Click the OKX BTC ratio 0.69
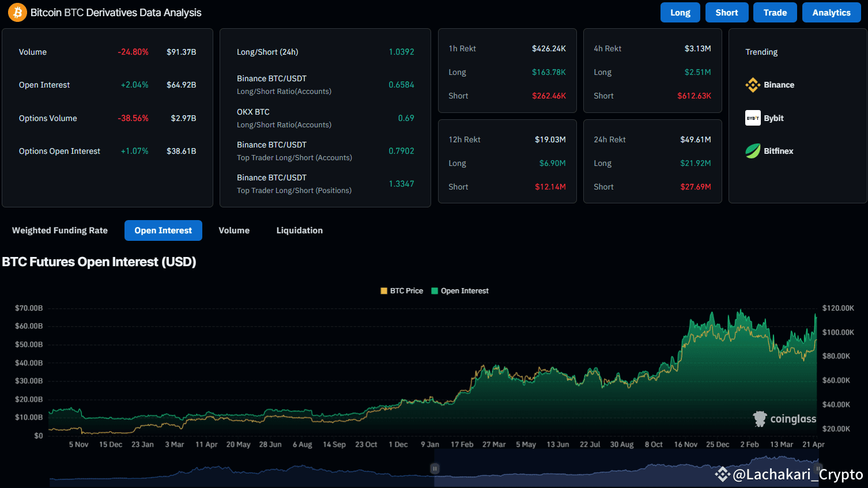Image resolution: width=868 pixels, height=488 pixels. [x=406, y=118]
